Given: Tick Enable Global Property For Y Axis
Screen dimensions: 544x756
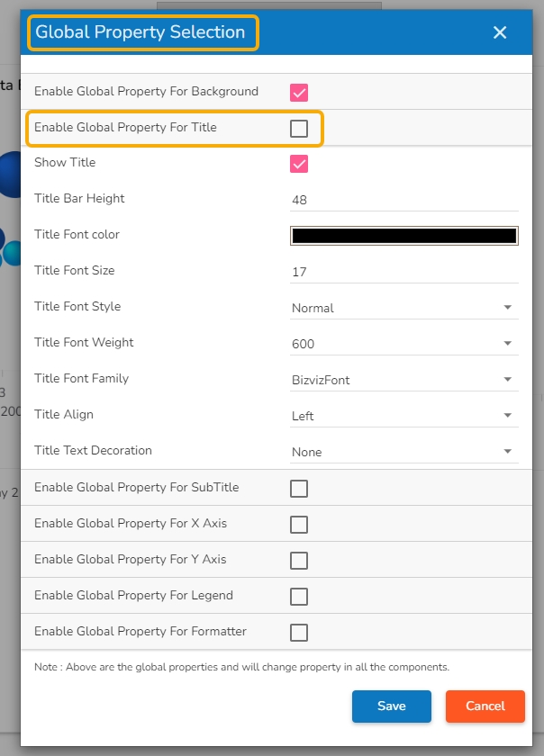Looking at the screenshot, I should (299, 561).
